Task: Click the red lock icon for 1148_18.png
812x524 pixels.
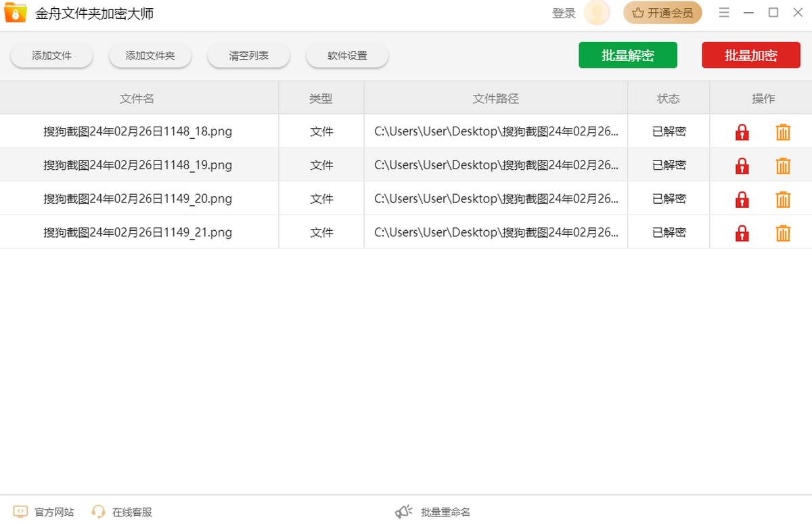Action: pos(742,132)
